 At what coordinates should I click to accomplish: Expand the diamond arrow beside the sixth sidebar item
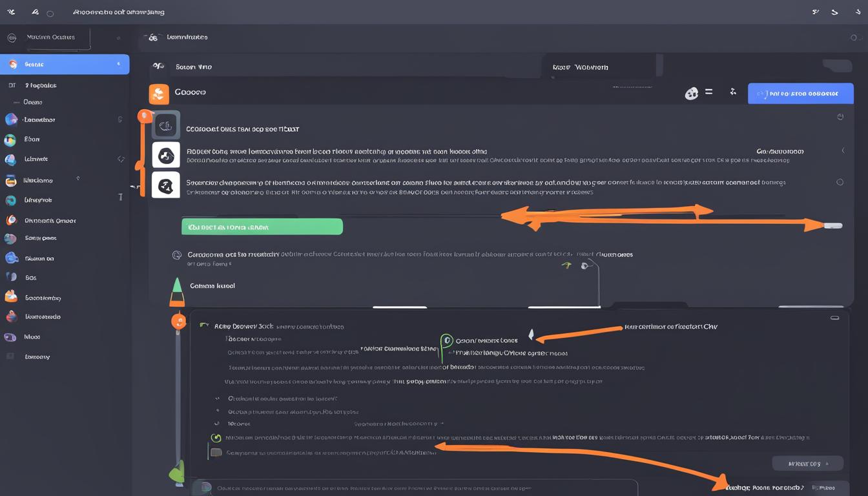pyautogui.click(x=120, y=159)
